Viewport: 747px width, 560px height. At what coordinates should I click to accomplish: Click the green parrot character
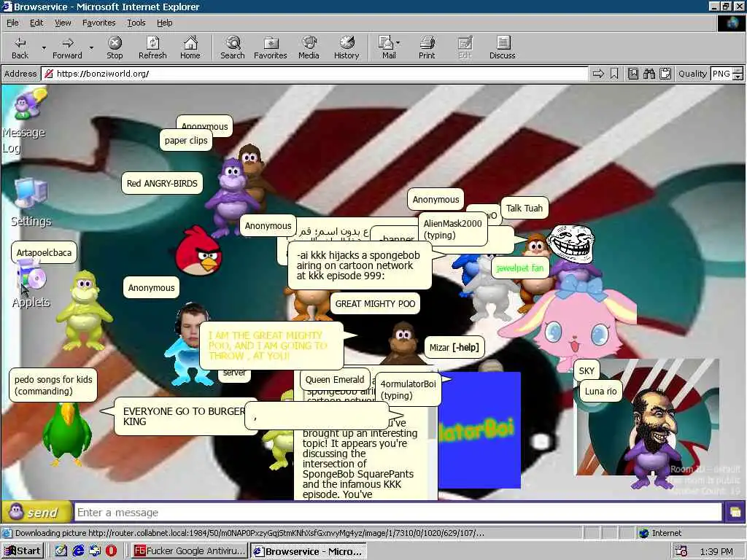[x=66, y=433]
